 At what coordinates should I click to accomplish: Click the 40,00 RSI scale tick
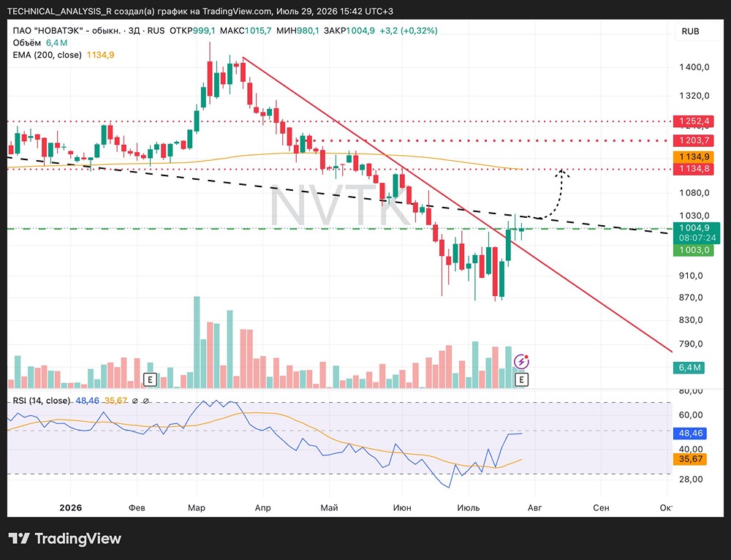coord(691,449)
